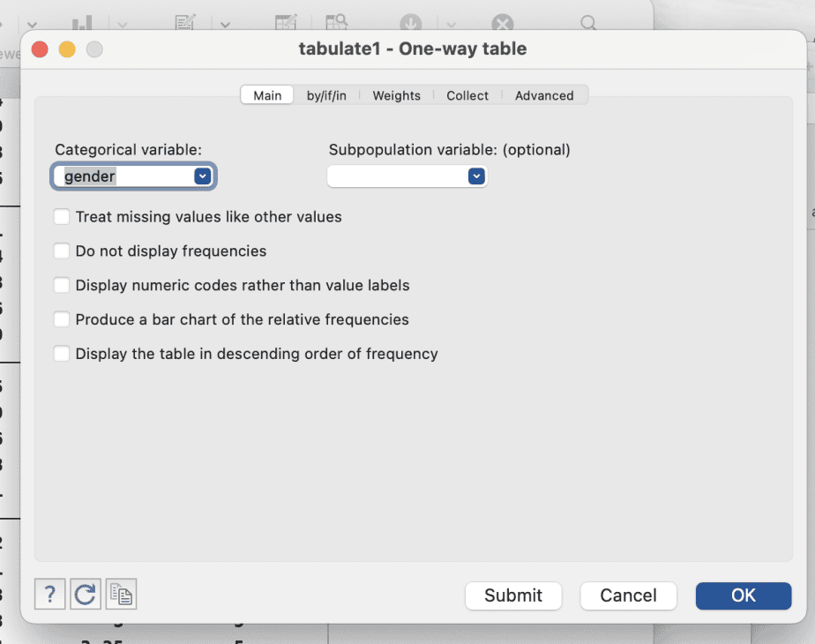Click the gender text in Categorical variable field
The height and width of the screenshot is (644, 815).
coord(90,176)
